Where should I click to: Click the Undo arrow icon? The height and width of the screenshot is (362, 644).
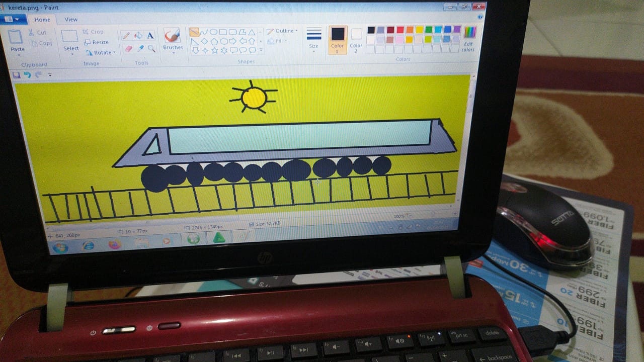[x=27, y=75]
